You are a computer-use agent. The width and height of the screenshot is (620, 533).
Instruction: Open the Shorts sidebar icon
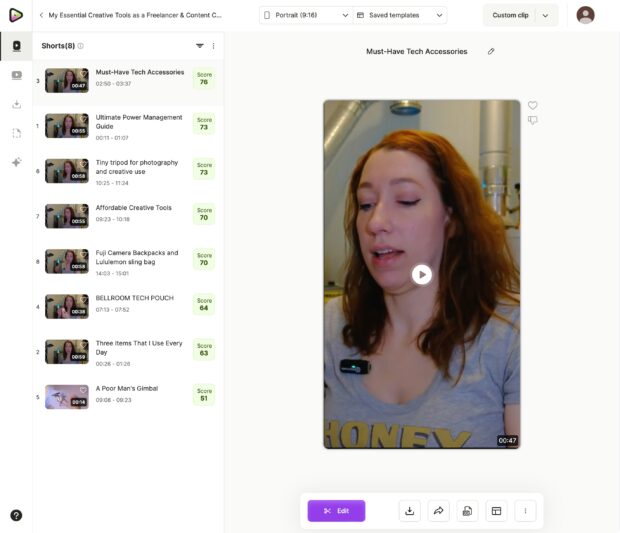(x=17, y=46)
